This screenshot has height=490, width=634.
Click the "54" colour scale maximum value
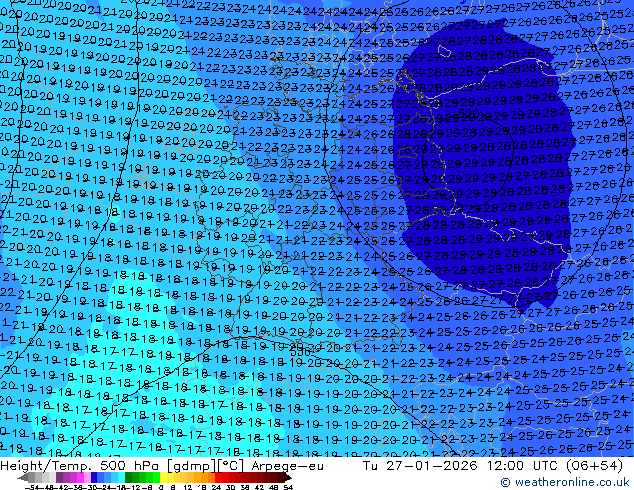click(288, 488)
